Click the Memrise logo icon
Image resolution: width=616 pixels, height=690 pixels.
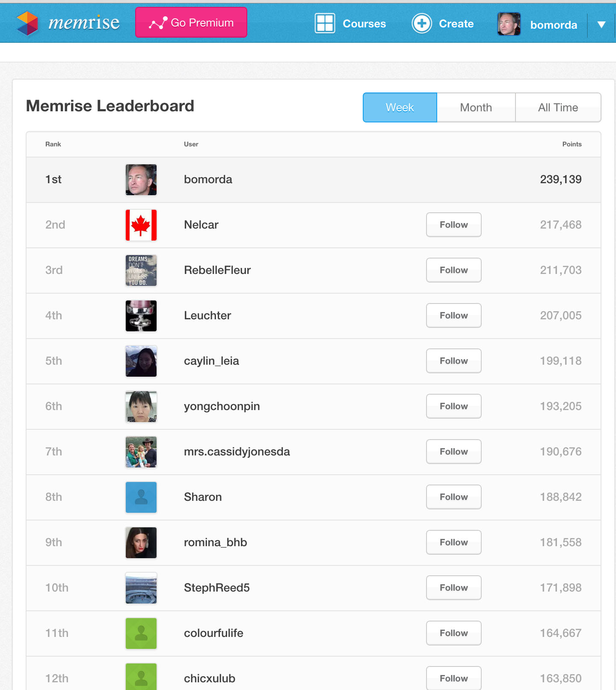tap(27, 23)
